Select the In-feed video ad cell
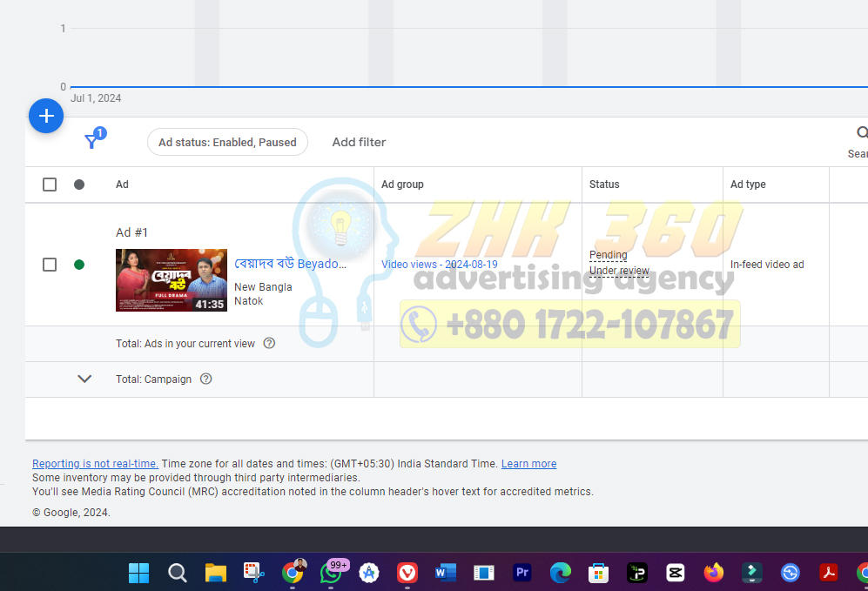Viewport: 868px width, 591px height. coord(767,265)
